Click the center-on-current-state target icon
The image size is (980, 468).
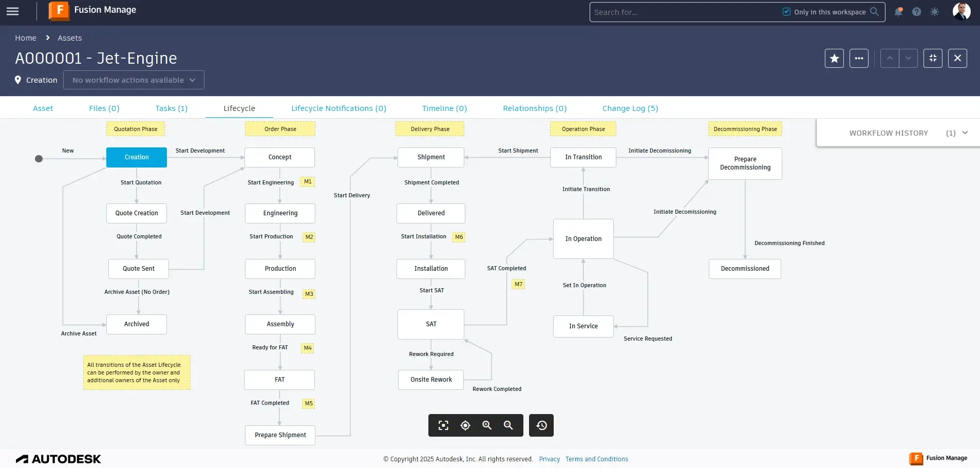(x=464, y=425)
